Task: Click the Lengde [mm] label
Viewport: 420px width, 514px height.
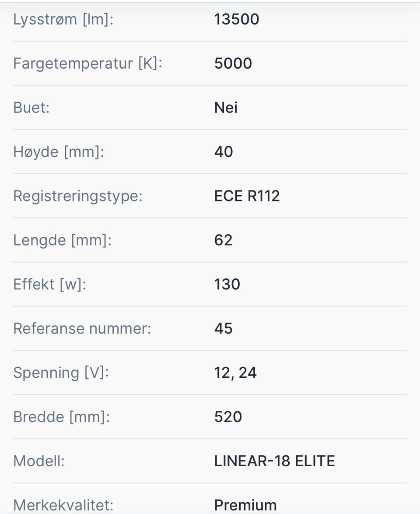Action: [x=62, y=240]
